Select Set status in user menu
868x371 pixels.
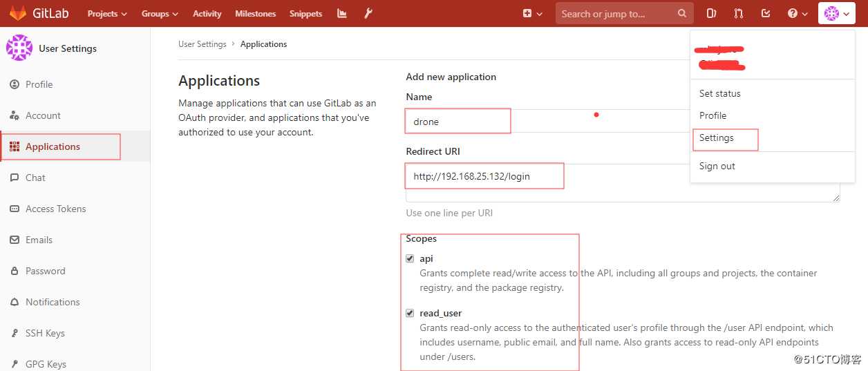pos(719,93)
